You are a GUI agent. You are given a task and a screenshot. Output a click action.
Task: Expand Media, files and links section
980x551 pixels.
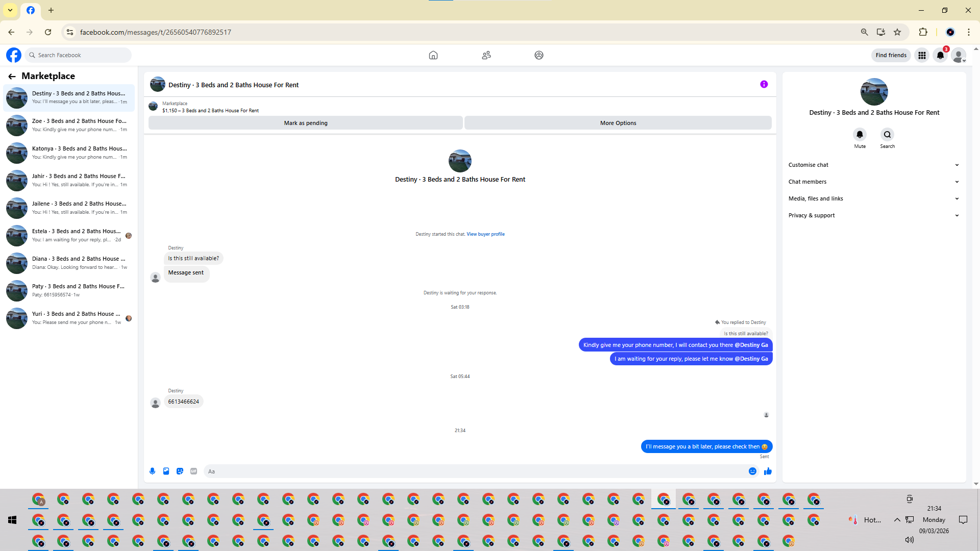tap(873, 198)
